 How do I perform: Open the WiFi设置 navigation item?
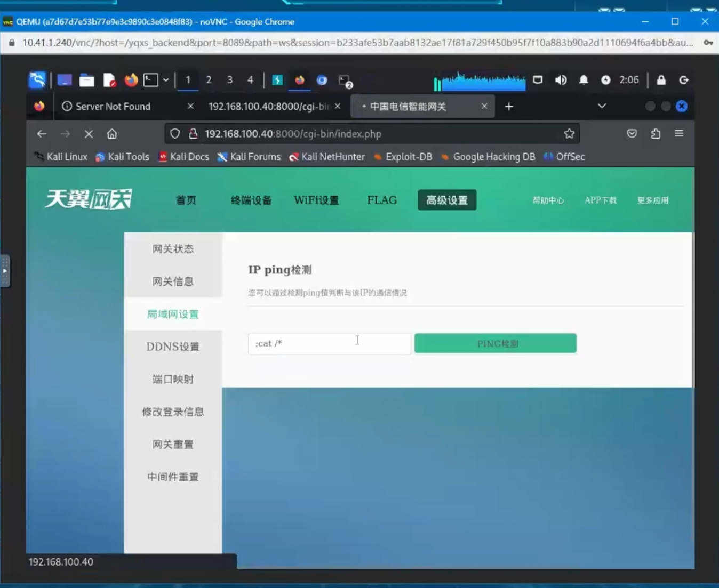click(x=316, y=200)
